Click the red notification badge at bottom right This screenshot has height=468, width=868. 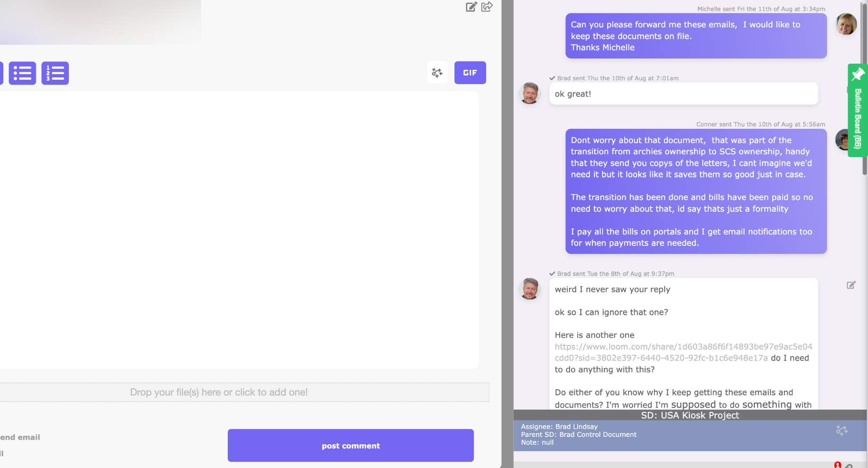(837, 465)
